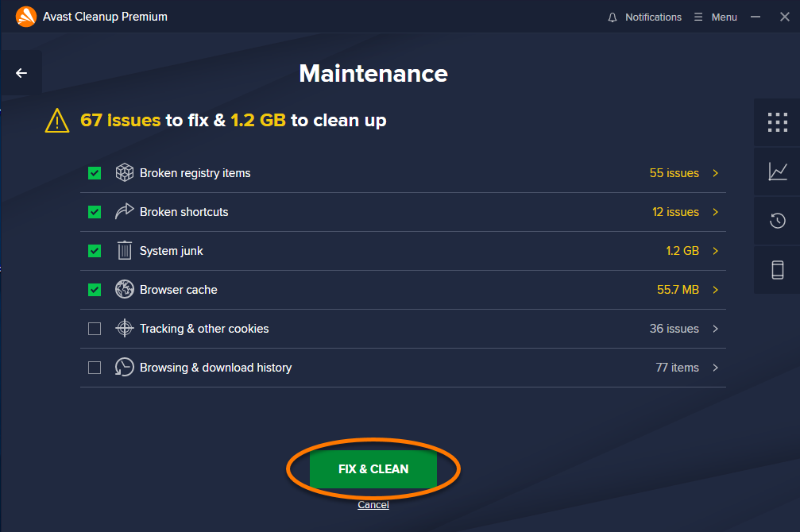Uncheck the Broken registry items checkbox
Viewport: 800px width, 532px height.
point(95,173)
